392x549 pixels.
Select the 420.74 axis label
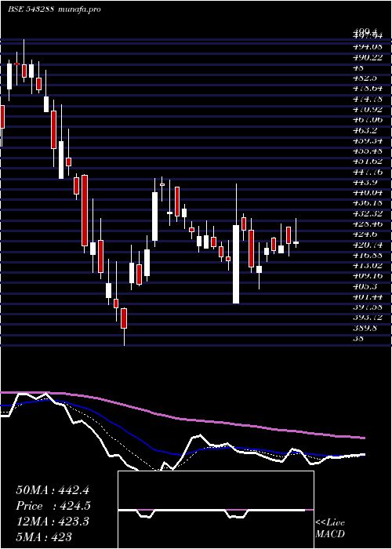368,245
